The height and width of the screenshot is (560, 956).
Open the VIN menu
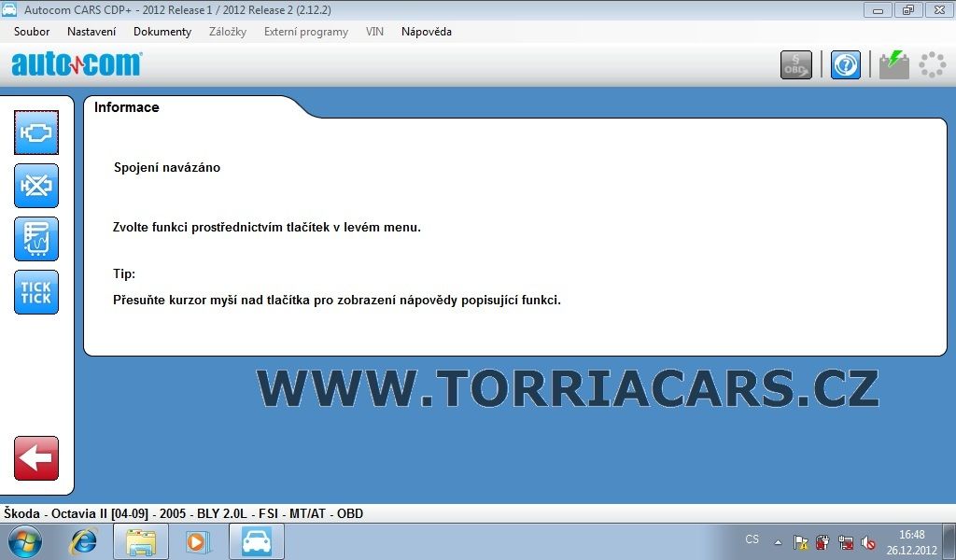point(374,32)
